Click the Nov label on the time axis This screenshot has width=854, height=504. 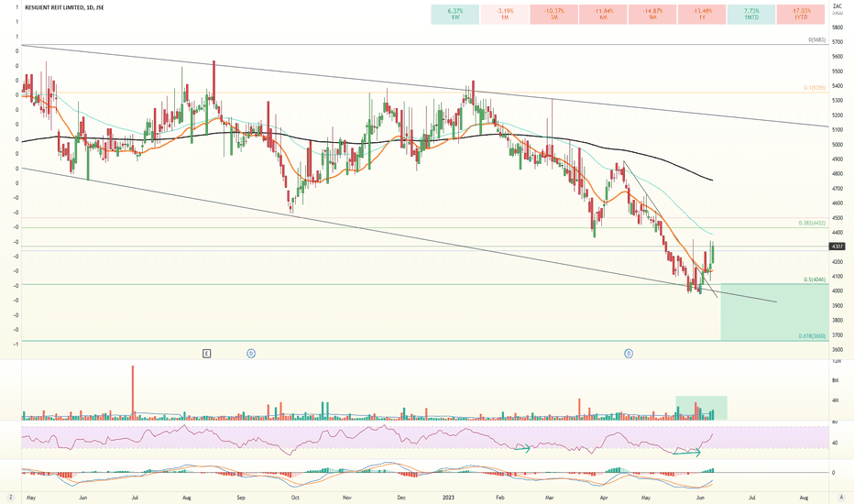tap(347, 498)
